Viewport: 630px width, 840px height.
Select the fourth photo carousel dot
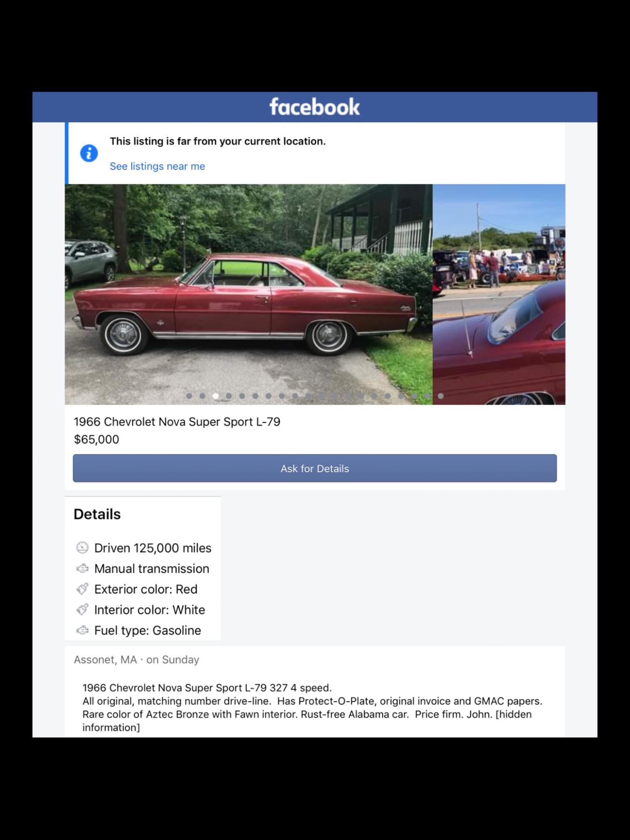click(229, 396)
